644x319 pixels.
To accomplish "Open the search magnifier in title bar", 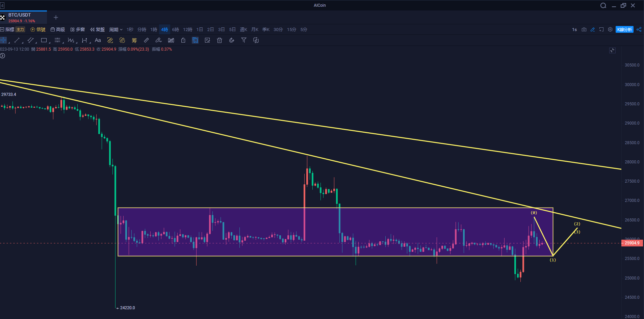I will (603, 5).
